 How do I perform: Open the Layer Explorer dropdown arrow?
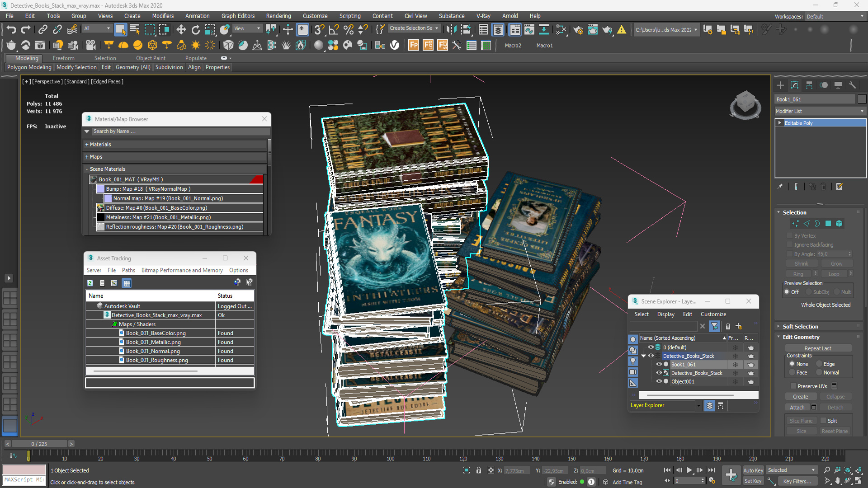tap(698, 406)
